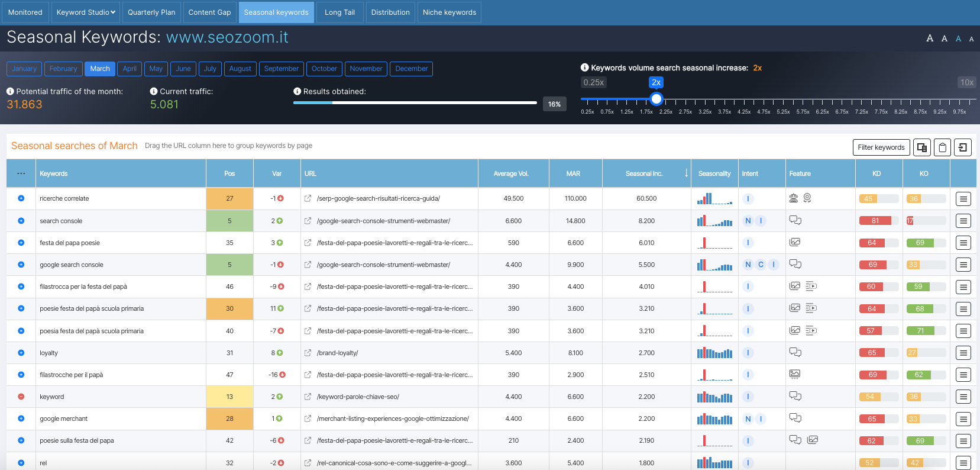Choose the October month button

click(324, 69)
